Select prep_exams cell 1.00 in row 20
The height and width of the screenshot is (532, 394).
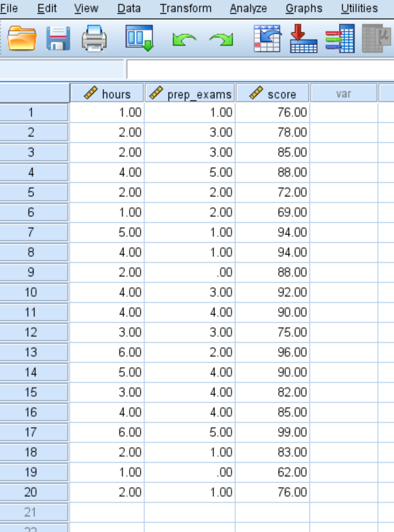[190, 492]
